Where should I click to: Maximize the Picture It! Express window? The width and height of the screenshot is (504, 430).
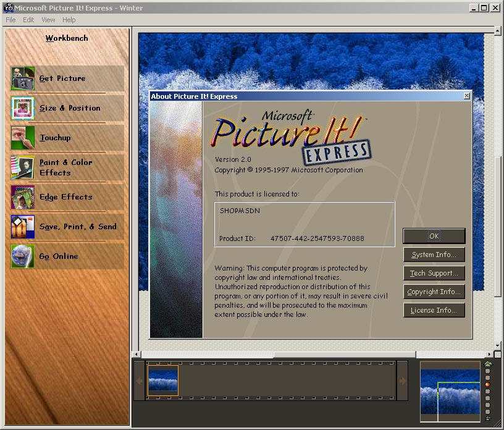click(484, 8)
